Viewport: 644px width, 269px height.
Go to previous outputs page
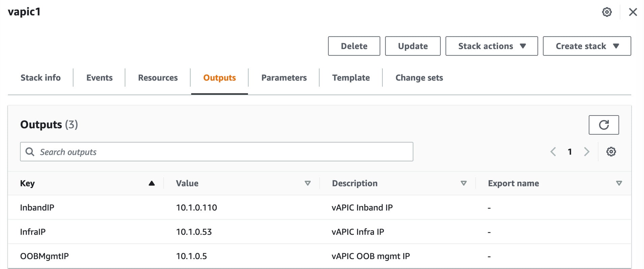[553, 152]
